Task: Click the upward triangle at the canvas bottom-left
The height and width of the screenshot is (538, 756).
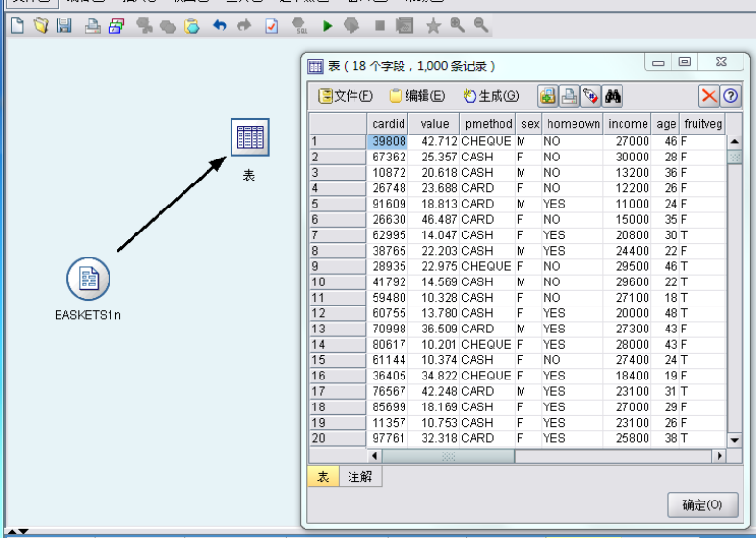Action: pos(12,531)
